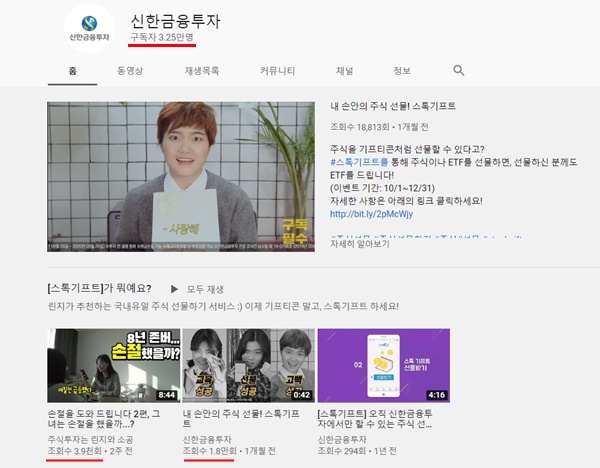Open the 채널 tab
The height and width of the screenshot is (468, 600).
click(x=344, y=71)
